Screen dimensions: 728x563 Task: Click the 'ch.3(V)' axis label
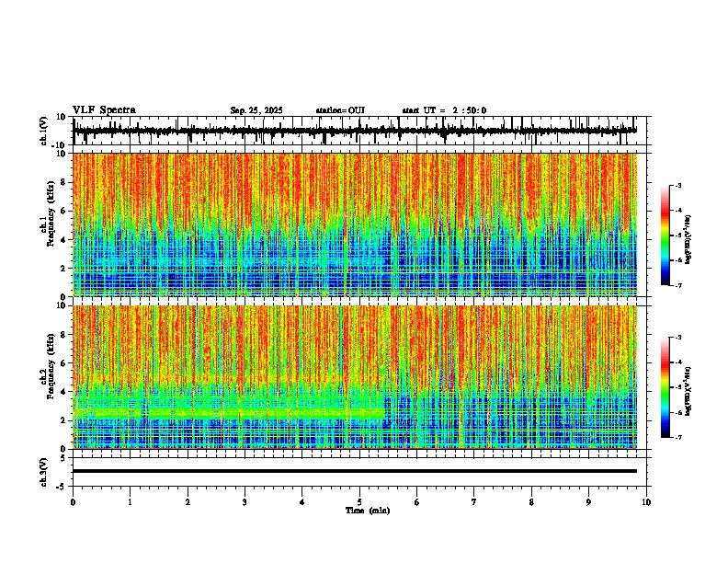point(44,472)
